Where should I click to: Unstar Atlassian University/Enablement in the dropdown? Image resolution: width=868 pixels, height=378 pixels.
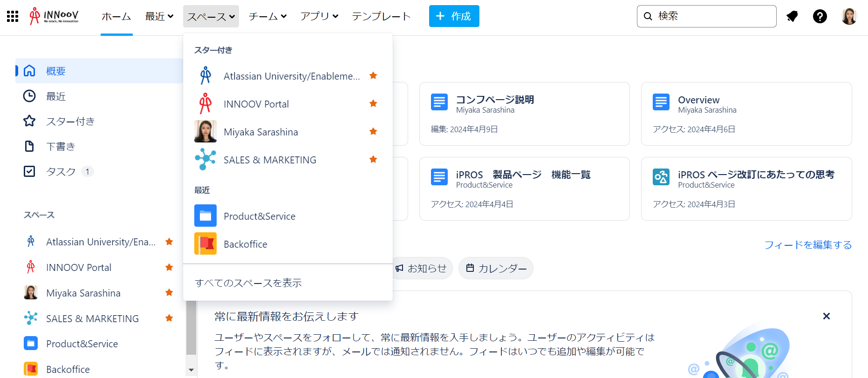373,75
